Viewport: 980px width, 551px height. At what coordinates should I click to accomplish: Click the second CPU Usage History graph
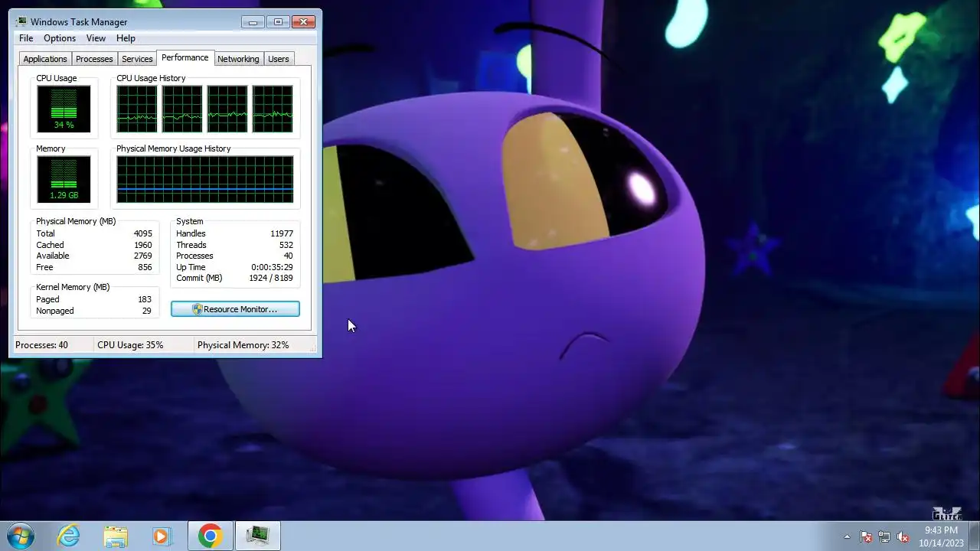[x=182, y=109]
